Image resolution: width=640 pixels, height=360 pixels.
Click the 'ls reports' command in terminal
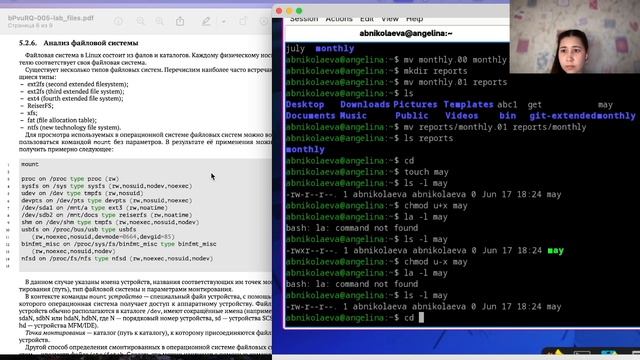428,138
